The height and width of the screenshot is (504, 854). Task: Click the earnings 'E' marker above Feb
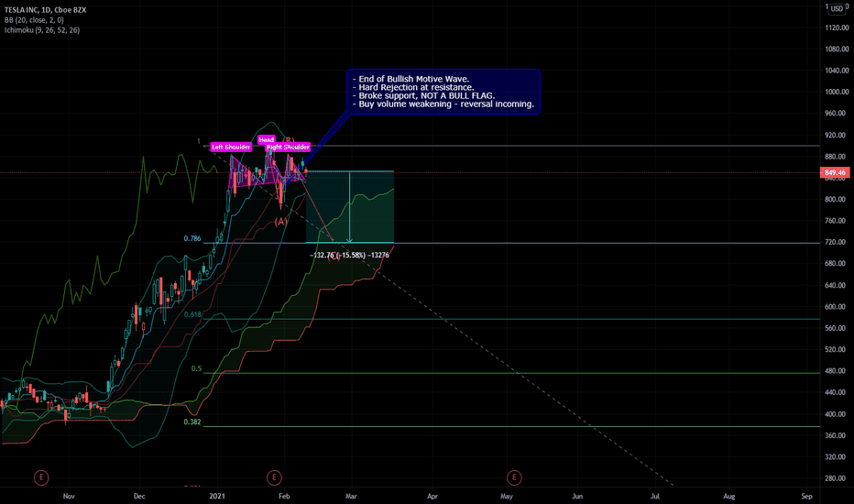pos(274,477)
